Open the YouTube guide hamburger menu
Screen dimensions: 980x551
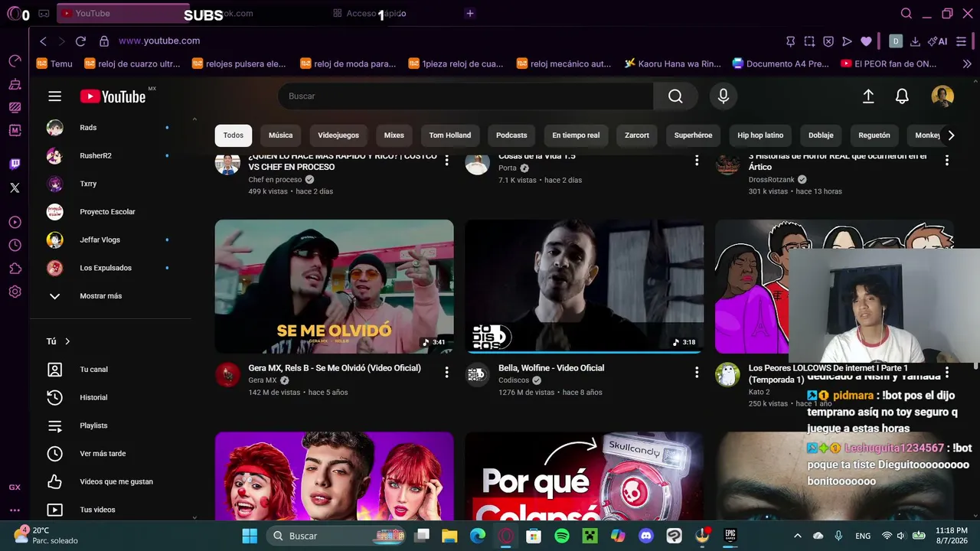(x=54, y=96)
